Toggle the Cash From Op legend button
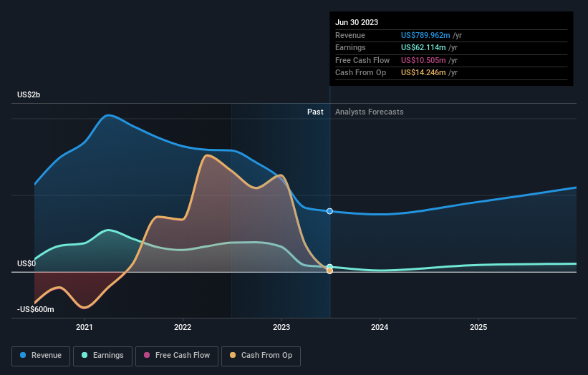The image size is (588, 375). (x=261, y=356)
